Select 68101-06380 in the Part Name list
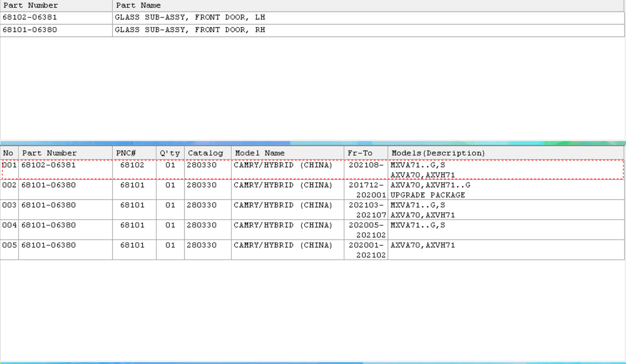626x364 pixels. (x=30, y=30)
